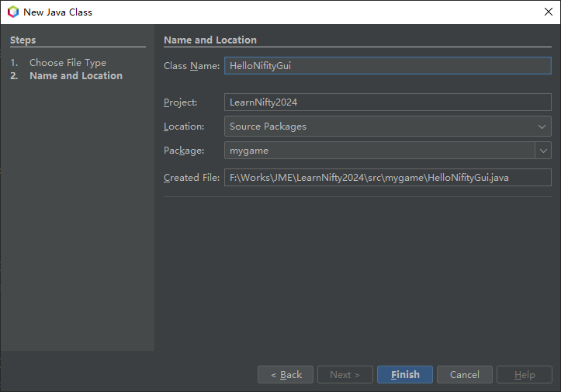Image resolution: width=561 pixels, height=392 pixels.
Task: Click the Class Name label
Action: pyautogui.click(x=192, y=66)
